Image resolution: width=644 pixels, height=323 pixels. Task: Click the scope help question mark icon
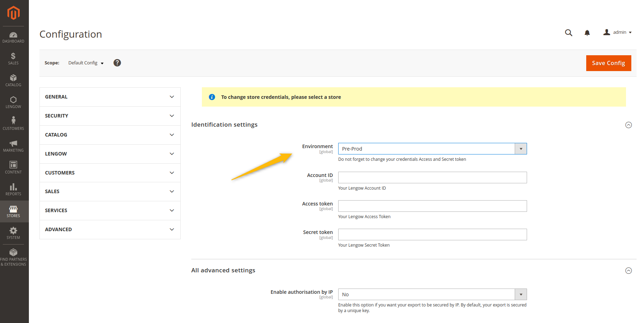click(x=117, y=63)
